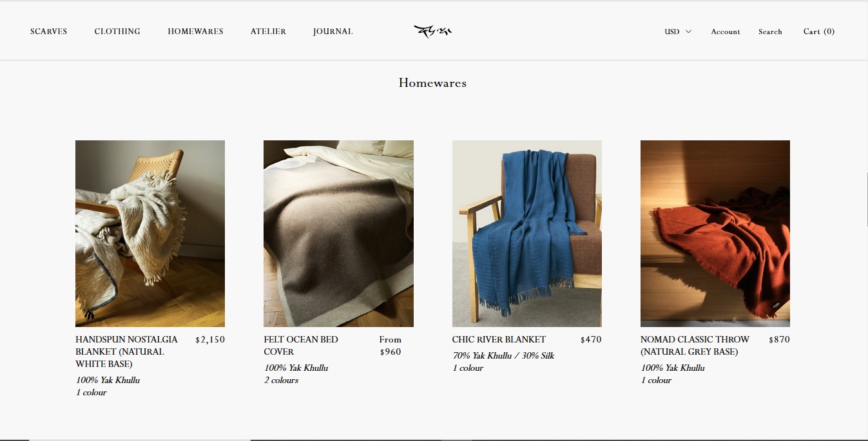Open the Clothing menu
The height and width of the screenshot is (441, 868).
tap(117, 32)
